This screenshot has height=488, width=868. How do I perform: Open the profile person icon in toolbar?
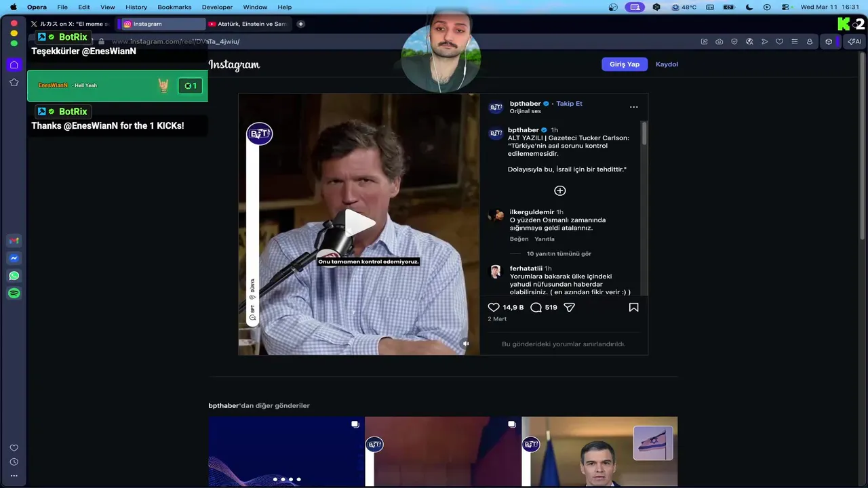(810, 41)
